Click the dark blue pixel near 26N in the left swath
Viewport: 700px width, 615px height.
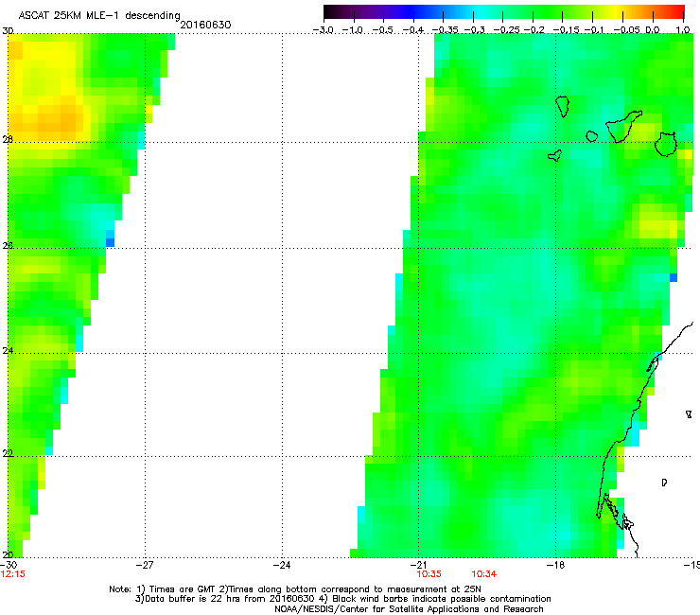click(x=111, y=242)
